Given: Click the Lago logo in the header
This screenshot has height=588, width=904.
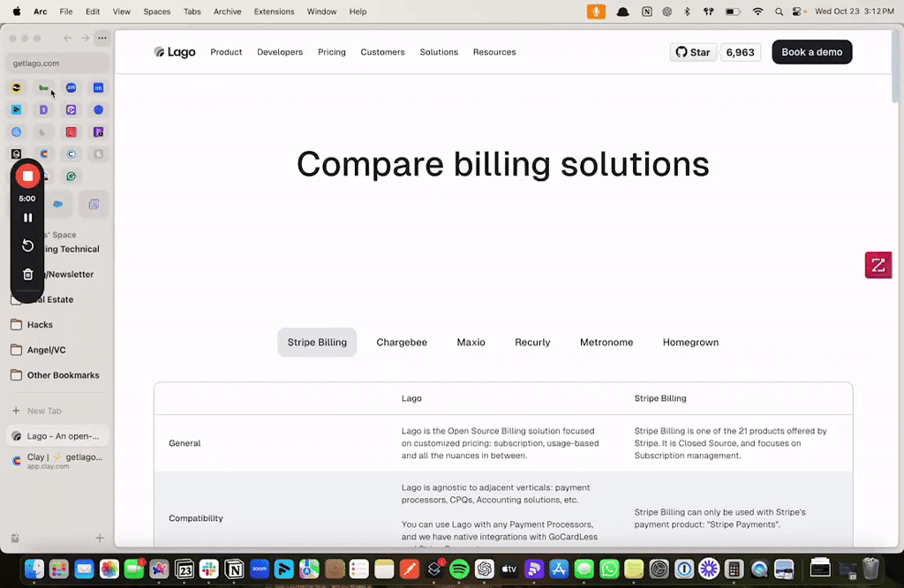Looking at the screenshot, I should [x=175, y=52].
